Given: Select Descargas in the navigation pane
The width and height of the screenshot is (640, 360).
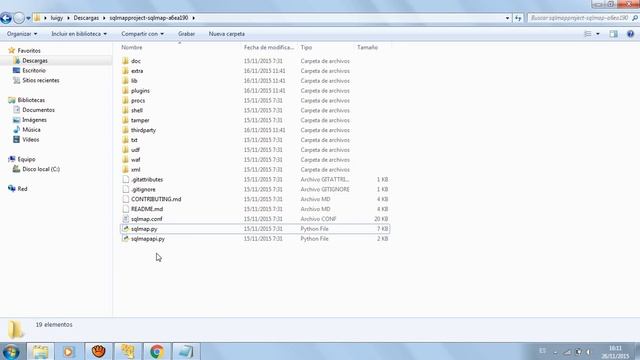Looking at the screenshot, I should point(35,60).
